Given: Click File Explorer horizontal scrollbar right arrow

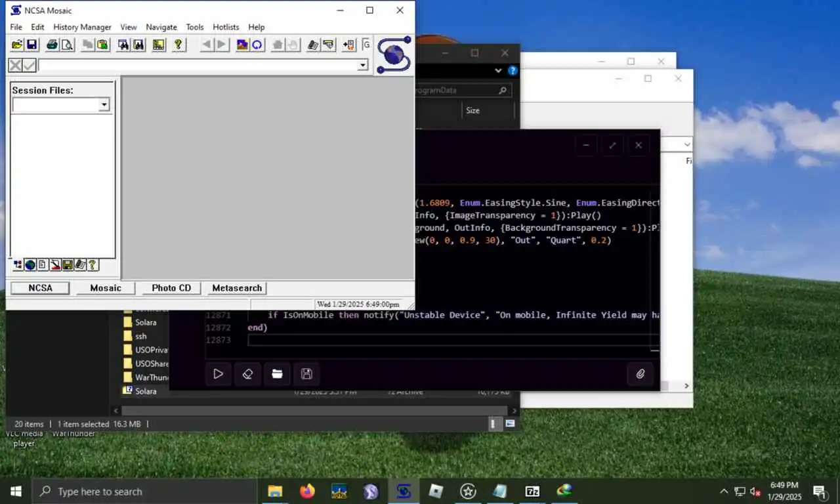Looking at the screenshot, I should pyautogui.click(x=514, y=411).
